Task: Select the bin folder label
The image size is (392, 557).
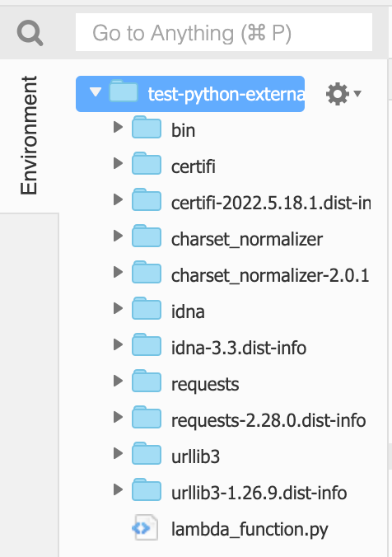Action: (x=183, y=130)
